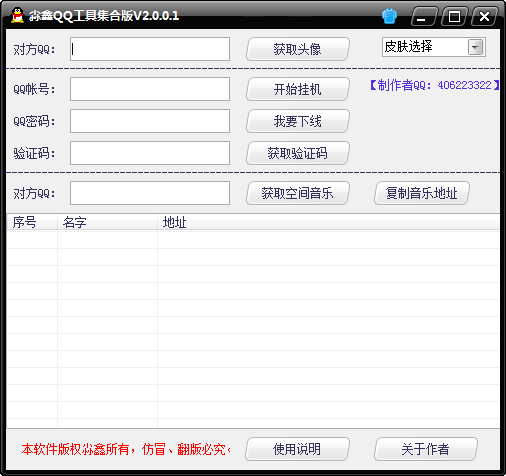Focus the top 对方QQ input field
This screenshot has height=476, width=506.
pos(150,49)
